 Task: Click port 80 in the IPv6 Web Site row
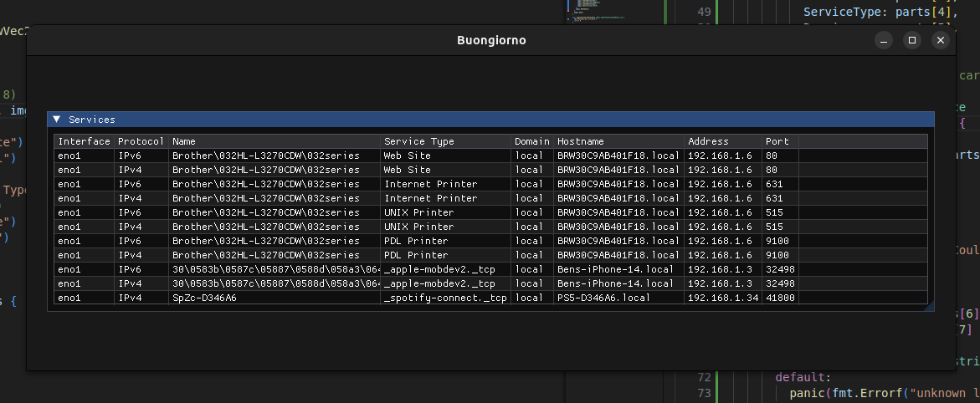[x=772, y=156]
